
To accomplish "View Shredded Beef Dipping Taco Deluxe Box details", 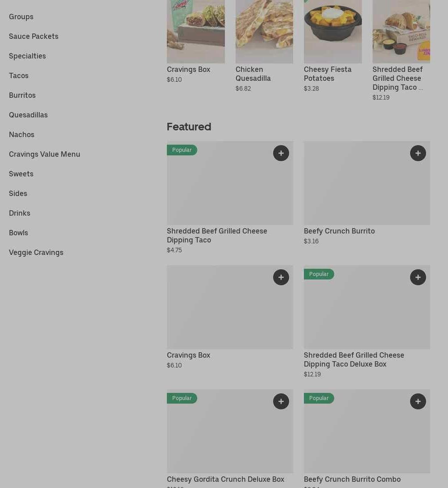I will [x=354, y=359].
